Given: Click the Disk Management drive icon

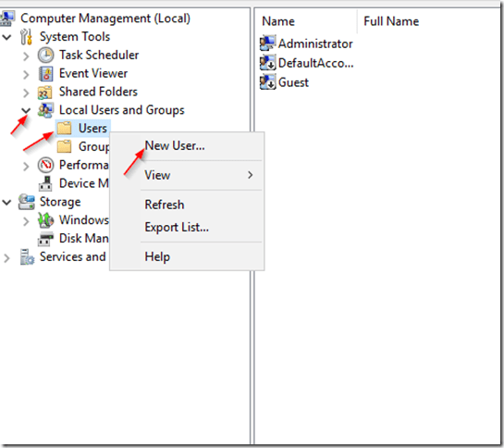Looking at the screenshot, I should (x=45, y=239).
